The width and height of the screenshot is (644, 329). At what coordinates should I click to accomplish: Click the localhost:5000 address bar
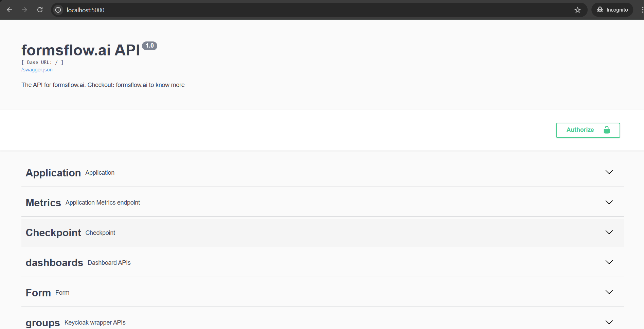click(306, 10)
